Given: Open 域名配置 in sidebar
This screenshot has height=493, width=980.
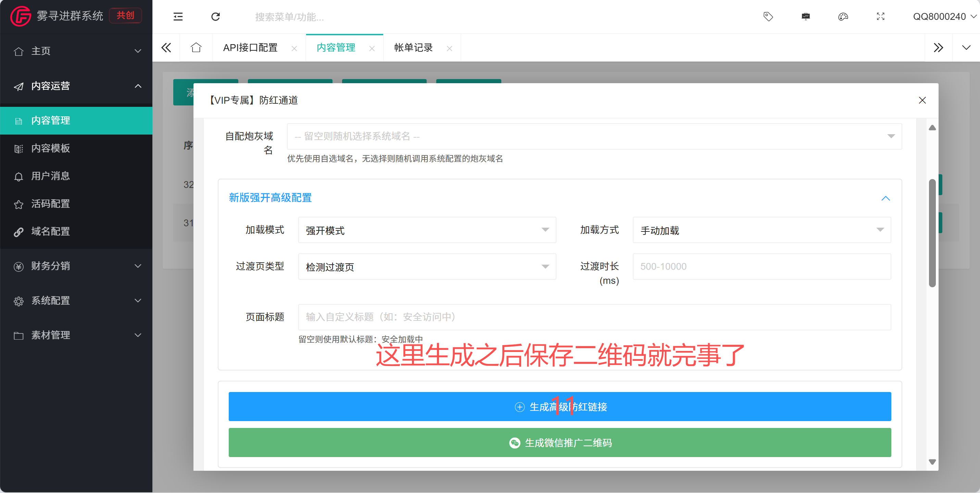Looking at the screenshot, I should pyautogui.click(x=76, y=232).
